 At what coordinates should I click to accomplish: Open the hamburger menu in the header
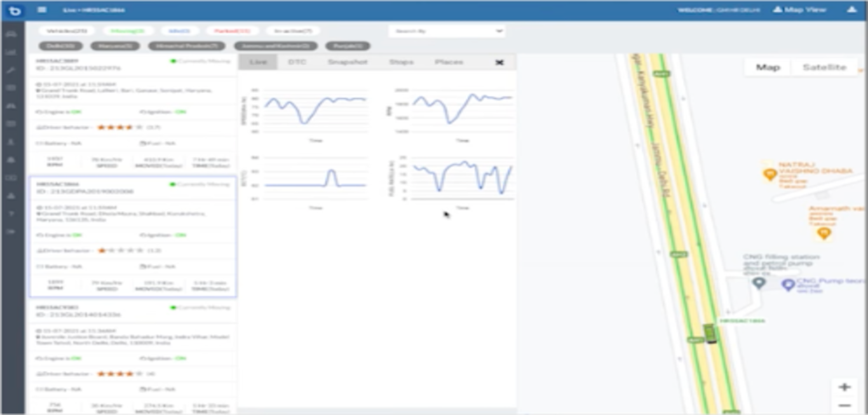[x=42, y=10]
